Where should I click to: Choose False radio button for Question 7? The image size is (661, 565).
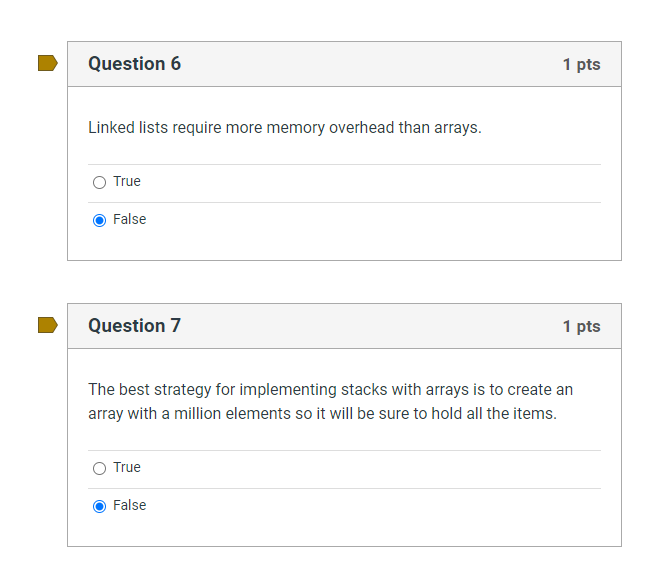point(99,506)
